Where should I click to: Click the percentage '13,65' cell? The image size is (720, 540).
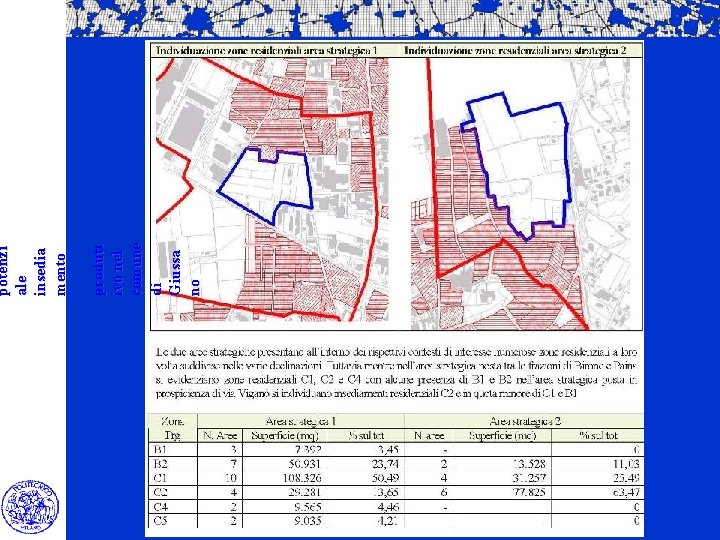[385, 492]
